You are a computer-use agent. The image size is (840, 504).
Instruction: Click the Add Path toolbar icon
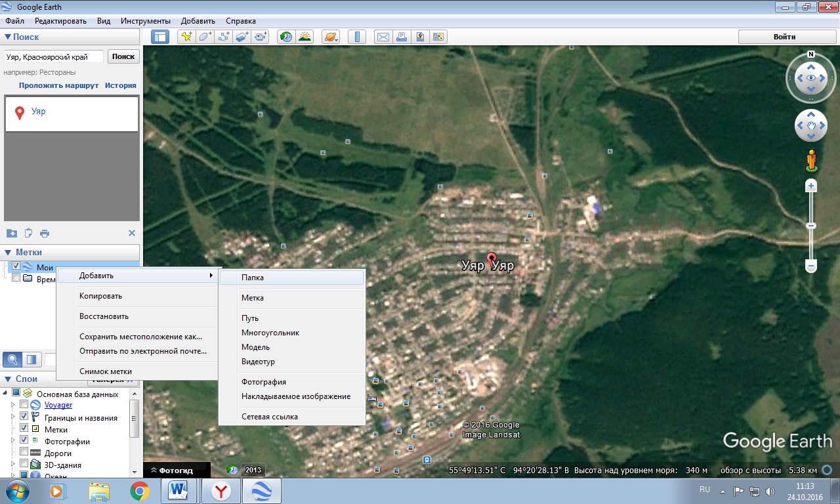coord(224,37)
